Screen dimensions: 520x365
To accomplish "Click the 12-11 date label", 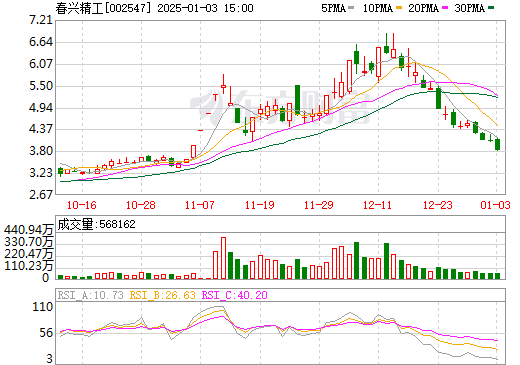I will click(378, 205).
